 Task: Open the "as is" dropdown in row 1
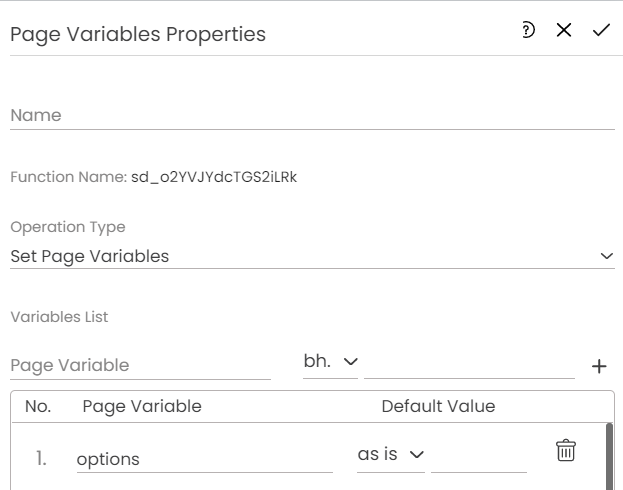390,455
